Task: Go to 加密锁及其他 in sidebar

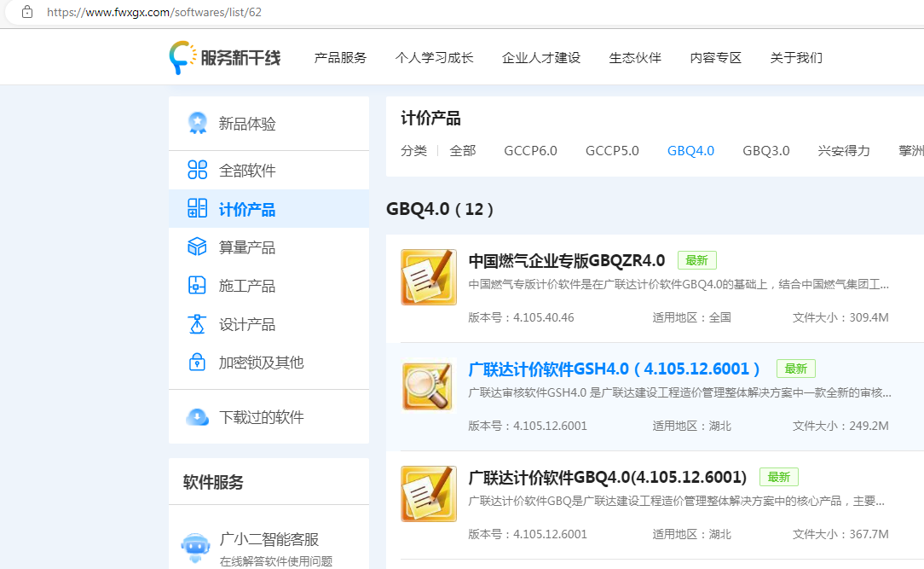Action: [x=269, y=362]
